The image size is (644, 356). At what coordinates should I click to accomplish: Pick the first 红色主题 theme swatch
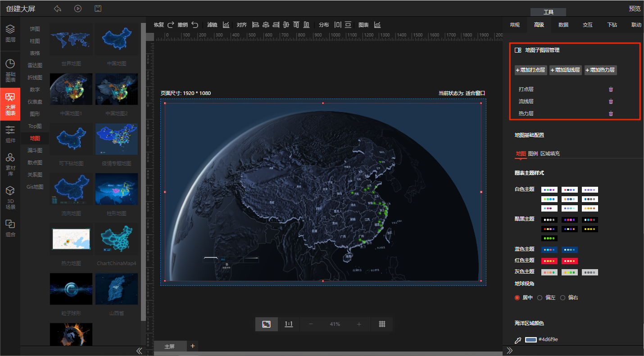pos(549,261)
